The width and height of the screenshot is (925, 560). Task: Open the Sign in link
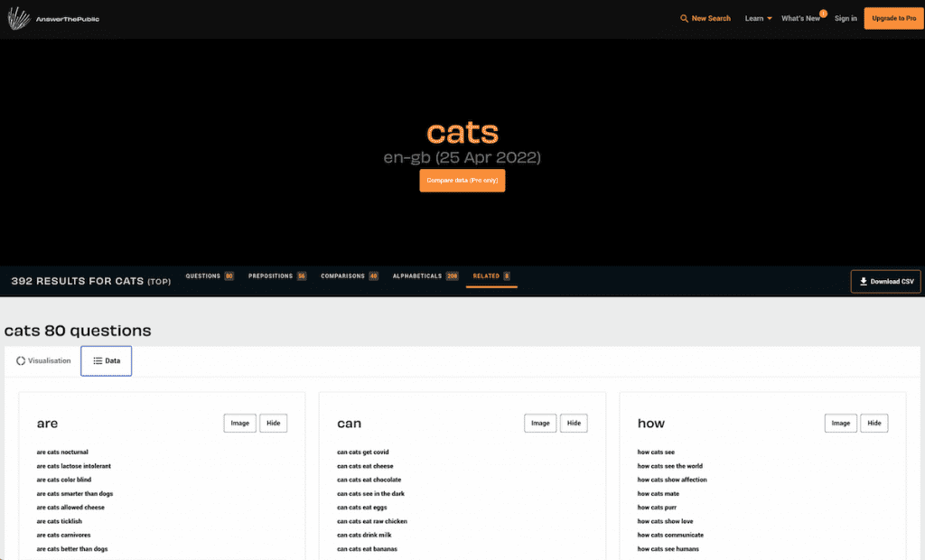(846, 18)
